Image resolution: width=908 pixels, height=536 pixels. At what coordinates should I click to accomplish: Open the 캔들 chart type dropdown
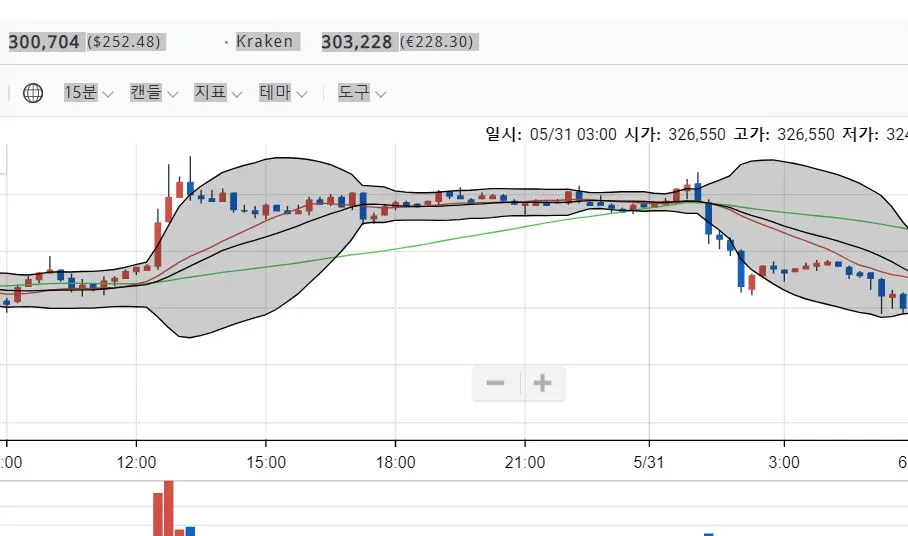click(153, 93)
